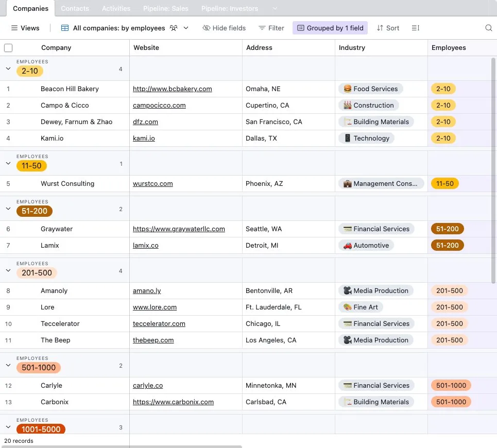Screen dimensions: 497x448
Task: Select the Seattle, WA address cell
Action: click(288, 229)
